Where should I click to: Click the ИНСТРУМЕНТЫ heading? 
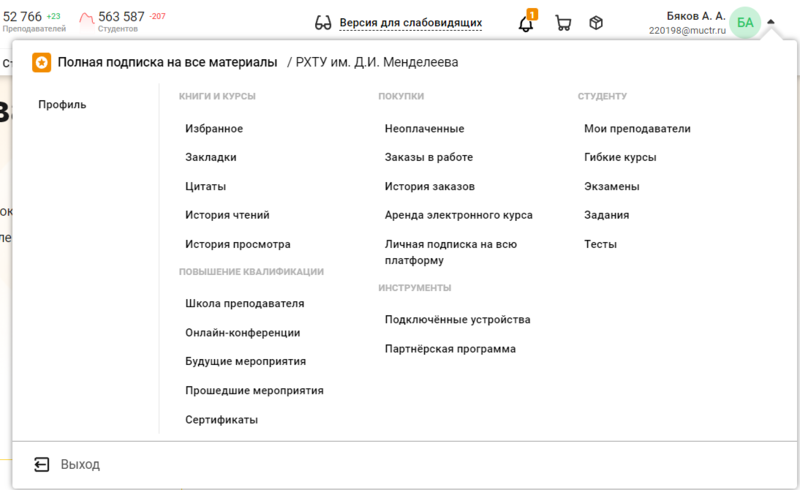coord(415,288)
